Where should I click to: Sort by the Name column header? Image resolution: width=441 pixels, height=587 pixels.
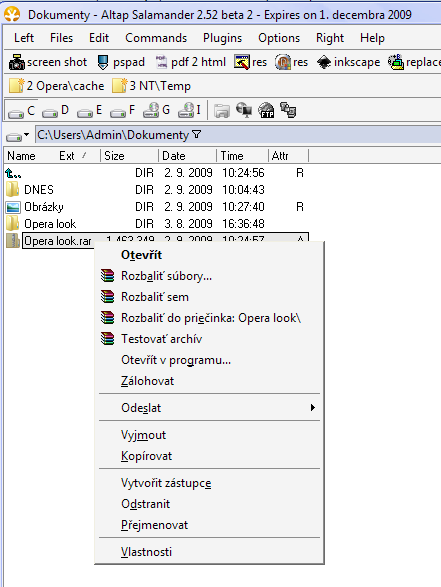pyautogui.click(x=21, y=156)
